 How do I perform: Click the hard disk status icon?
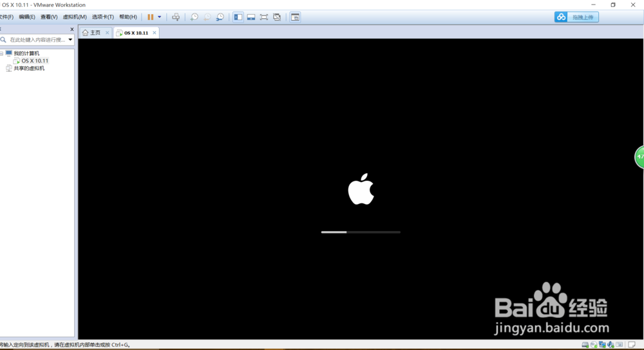coord(585,345)
